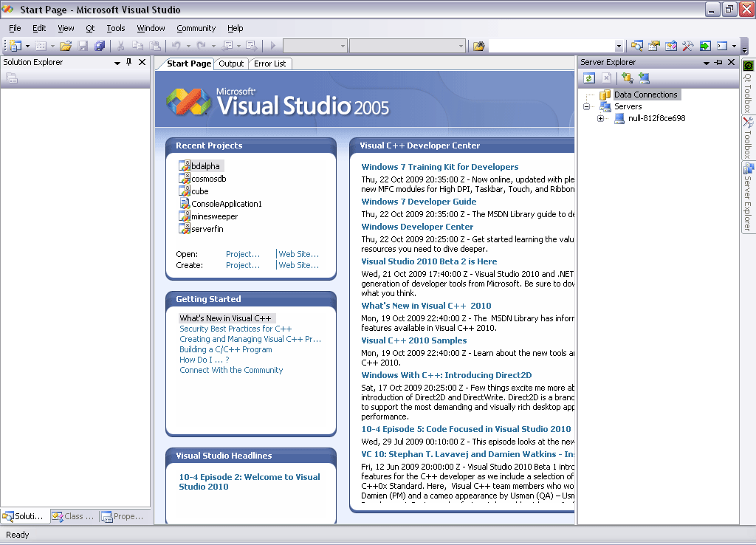Open the Properties Window toolbar icon

(x=654, y=46)
